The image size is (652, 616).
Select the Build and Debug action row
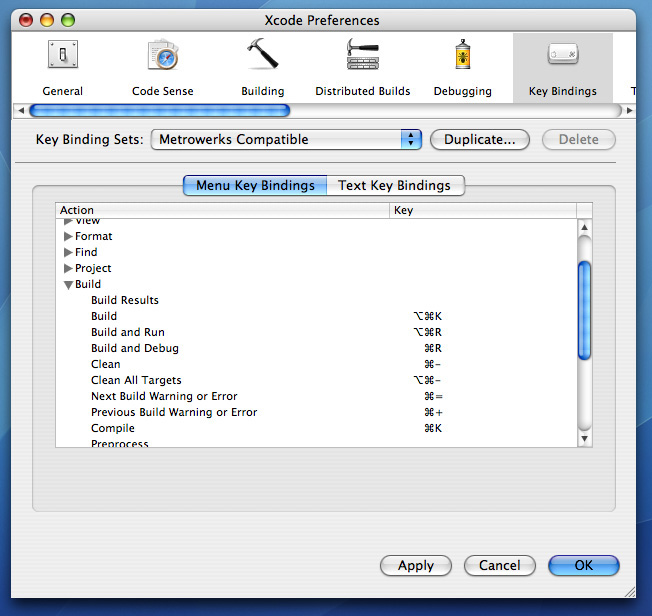tap(135, 348)
